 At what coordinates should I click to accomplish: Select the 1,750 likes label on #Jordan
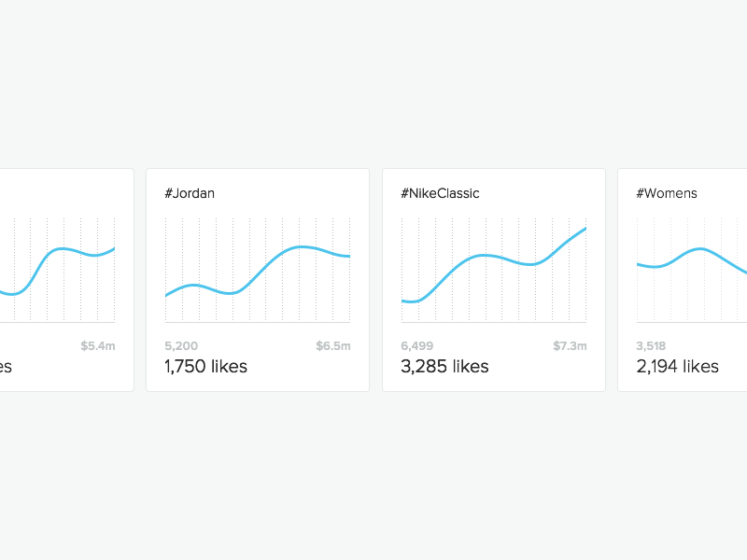click(205, 366)
